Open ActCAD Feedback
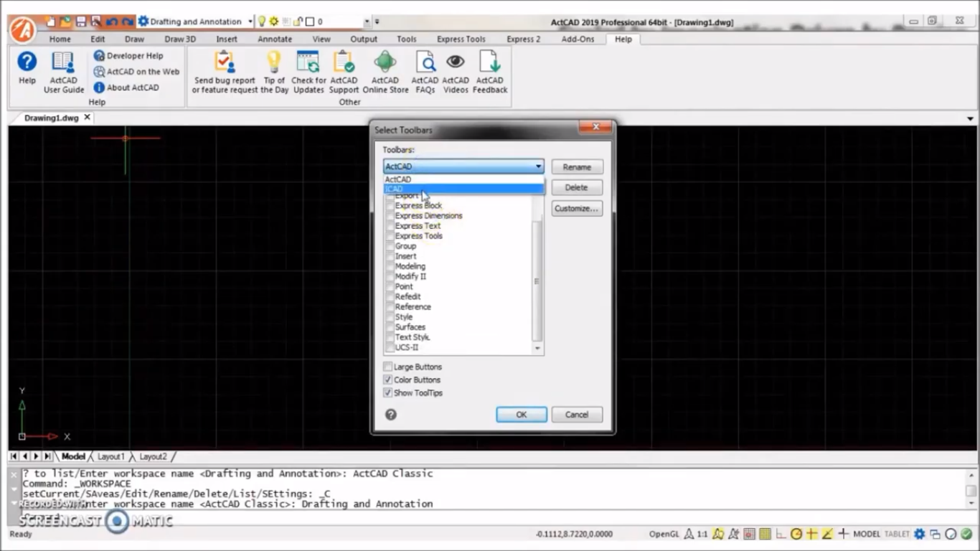Screen dimensions: 980x551 pos(490,72)
